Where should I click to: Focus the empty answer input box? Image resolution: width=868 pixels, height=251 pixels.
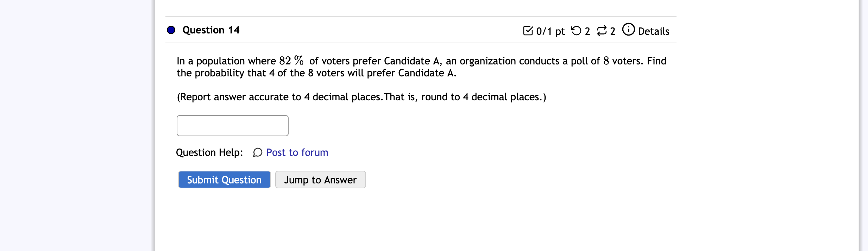pos(232,126)
